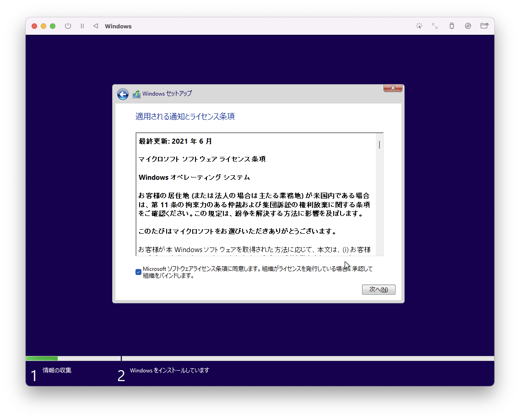
Task: Click the Windows セットアップ installer icon
Action: click(x=136, y=94)
